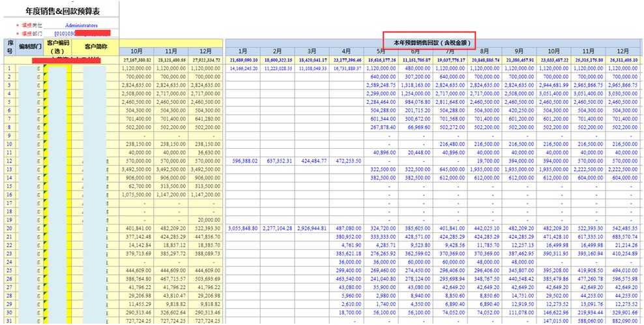Image resolution: width=644 pixels, height=325 pixels.
Task: Select the cell with value 420,250.00
Action: [x=519, y=111]
